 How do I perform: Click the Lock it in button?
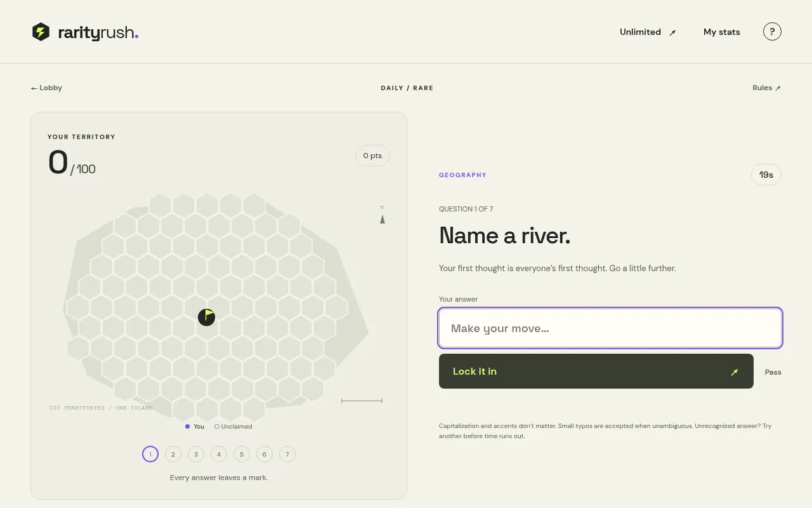pos(596,371)
